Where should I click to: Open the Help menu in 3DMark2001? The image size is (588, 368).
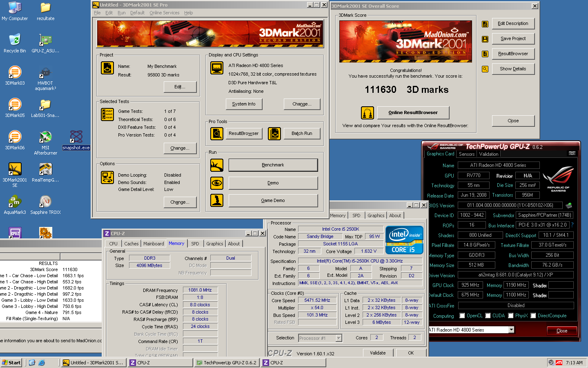coord(188,13)
